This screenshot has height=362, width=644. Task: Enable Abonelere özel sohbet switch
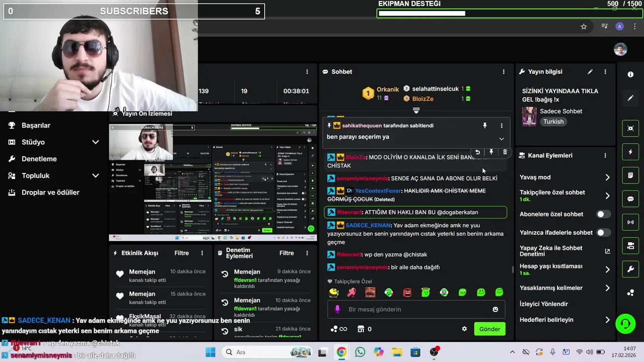click(603, 214)
